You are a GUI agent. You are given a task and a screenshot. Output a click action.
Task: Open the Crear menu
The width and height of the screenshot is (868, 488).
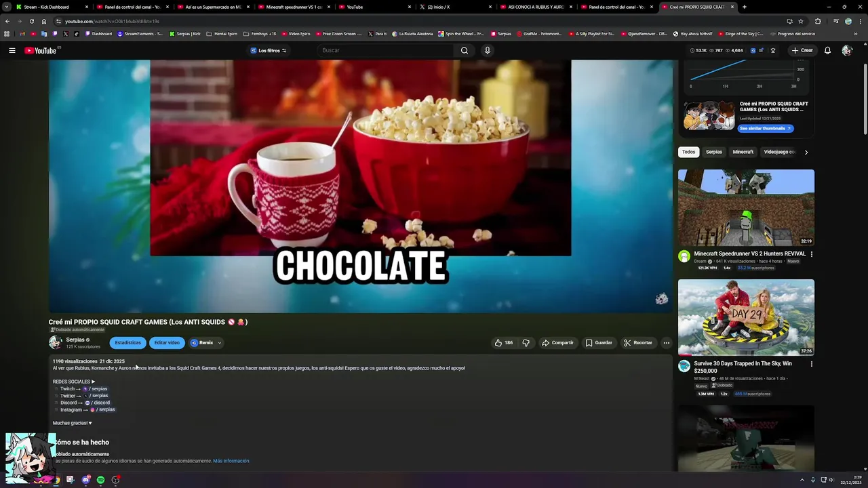(802, 50)
